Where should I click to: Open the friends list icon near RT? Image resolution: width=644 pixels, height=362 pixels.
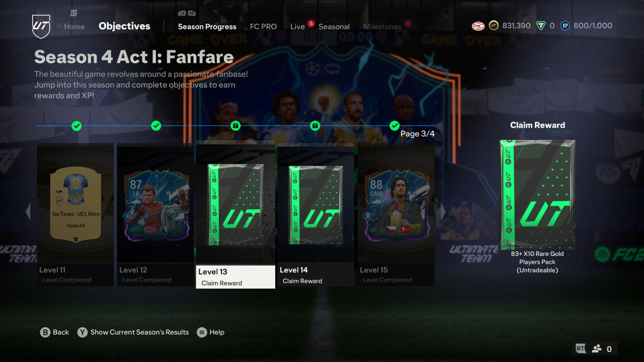(x=597, y=348)
